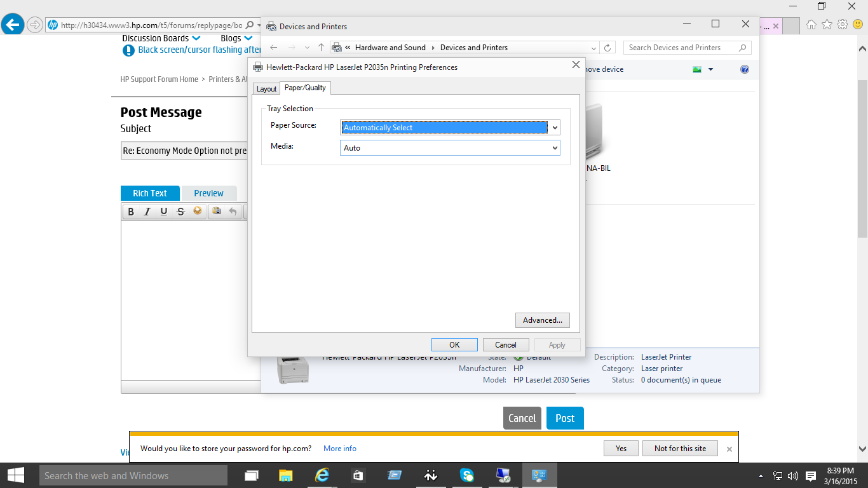Image resolution: width=868 pixels, height=488 pixels.
Task: Open HP Support Forum Home breadcrumb
Action: 159,79
